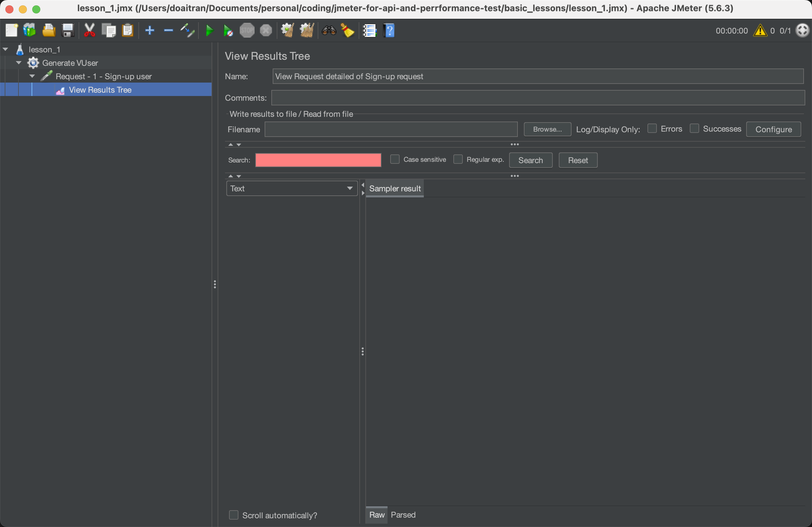812x527 pixels.
Task: Open the Text renderer dropdown
Action: (292, 188)
